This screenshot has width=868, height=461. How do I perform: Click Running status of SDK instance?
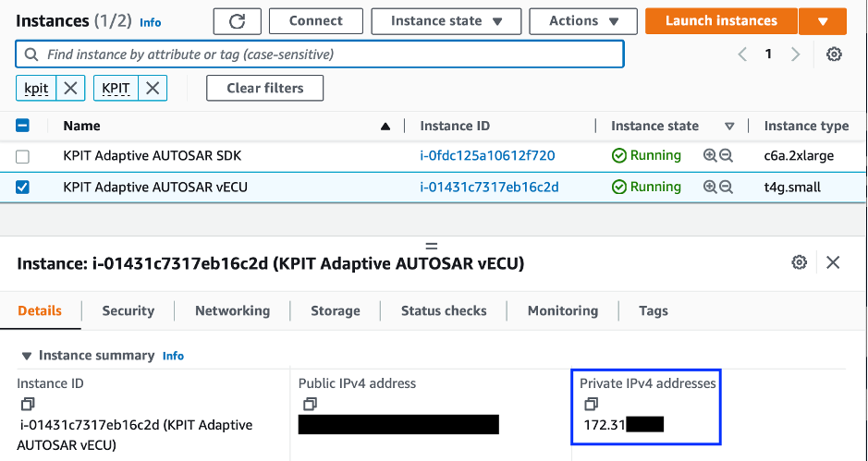pyautogui.click(x=646, y=155)
